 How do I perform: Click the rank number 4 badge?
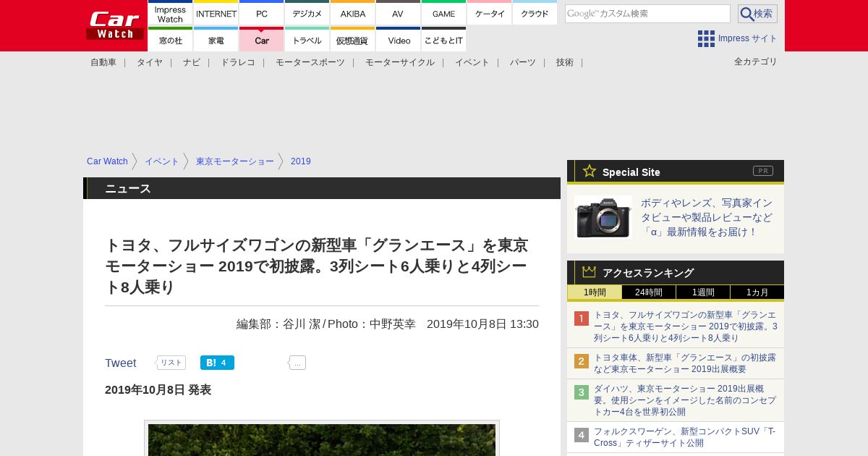[582, 435]
